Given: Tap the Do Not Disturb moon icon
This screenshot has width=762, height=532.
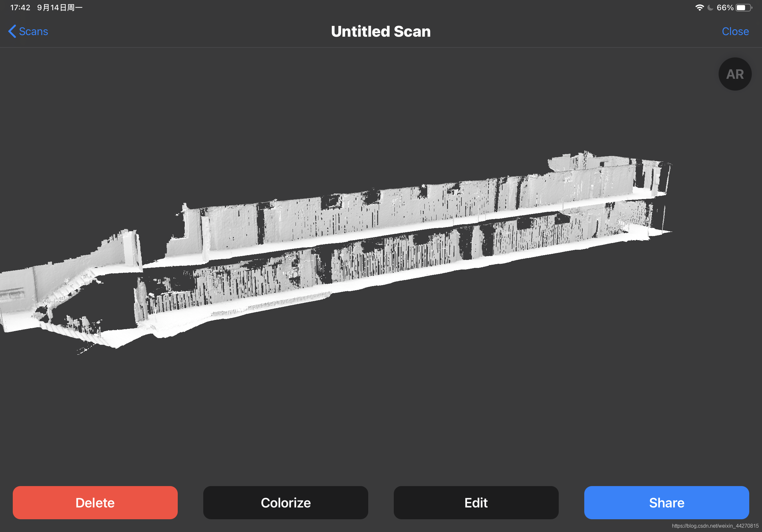Looking at the screenshot, I should [710, 8].
